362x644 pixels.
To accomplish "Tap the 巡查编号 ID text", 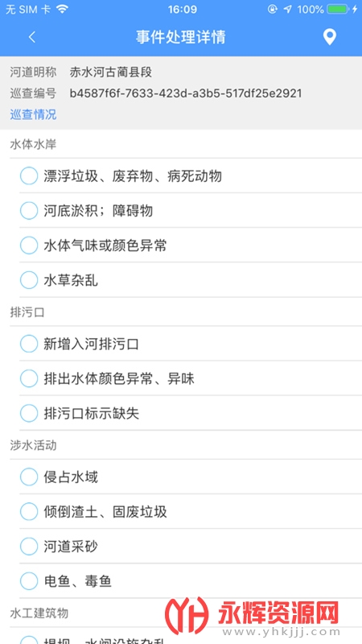I will coord(186,93).
